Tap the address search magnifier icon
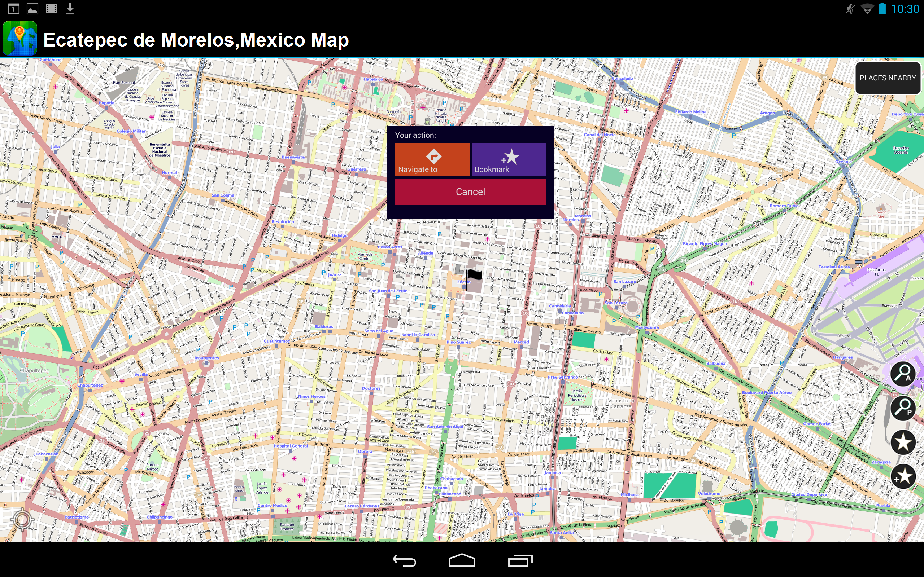The width and height of the screenshot is (924, 577). pos(903,374)
